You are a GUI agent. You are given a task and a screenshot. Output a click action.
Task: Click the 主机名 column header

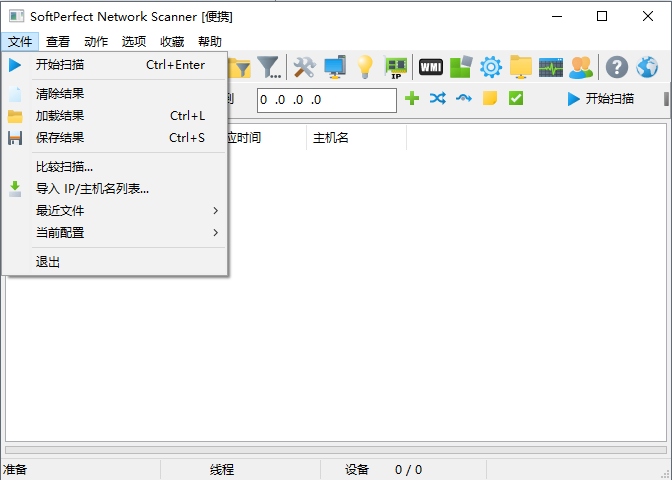coord(357,138)
